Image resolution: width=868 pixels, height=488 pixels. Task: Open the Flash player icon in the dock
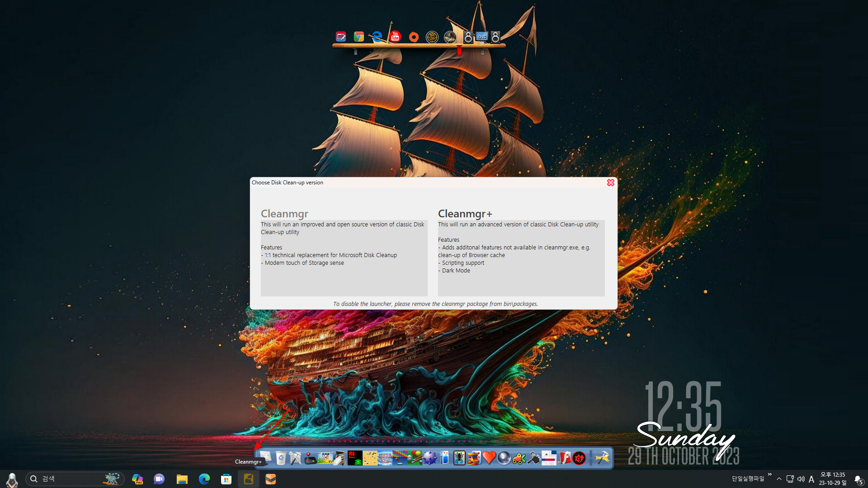[x=564, y=458]
